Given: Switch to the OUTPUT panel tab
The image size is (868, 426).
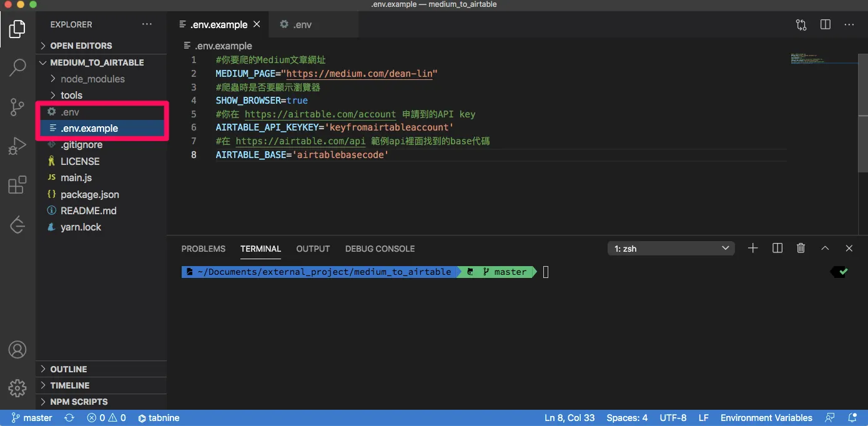Looking at the screenshot, I should pyautogui.click(x=313, y=249).
